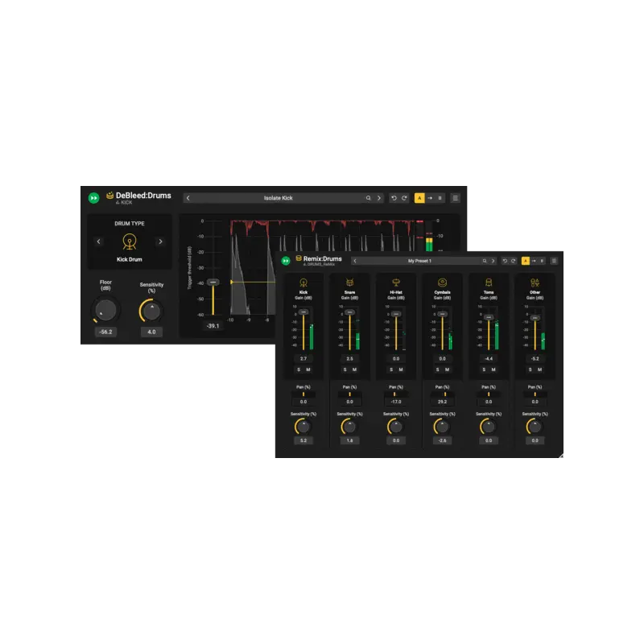This screenshot has height=644, width=644.
Task: Click the Cymbals pan slider
Action: [x=442, y=394]
